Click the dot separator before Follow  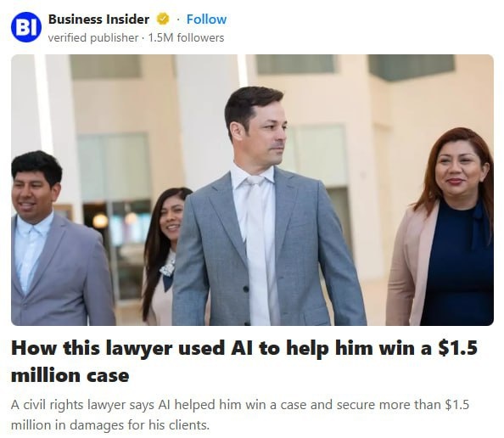[x=177, y=20]
